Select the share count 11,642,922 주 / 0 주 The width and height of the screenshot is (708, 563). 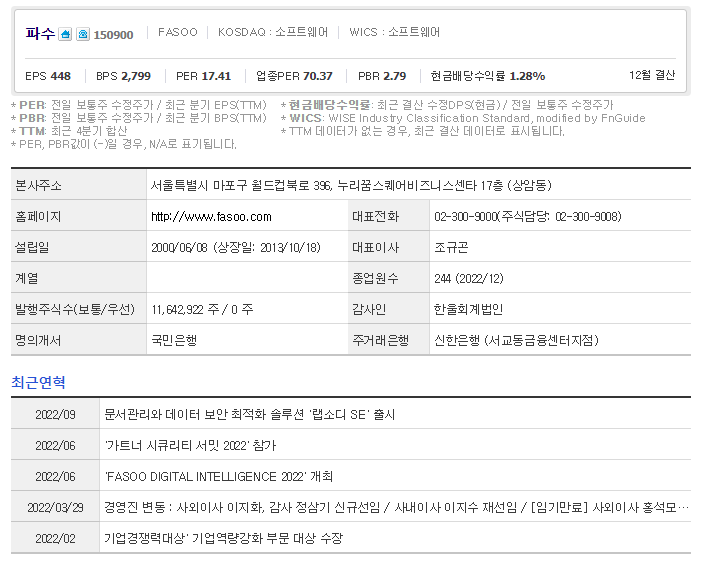(202, 310)
